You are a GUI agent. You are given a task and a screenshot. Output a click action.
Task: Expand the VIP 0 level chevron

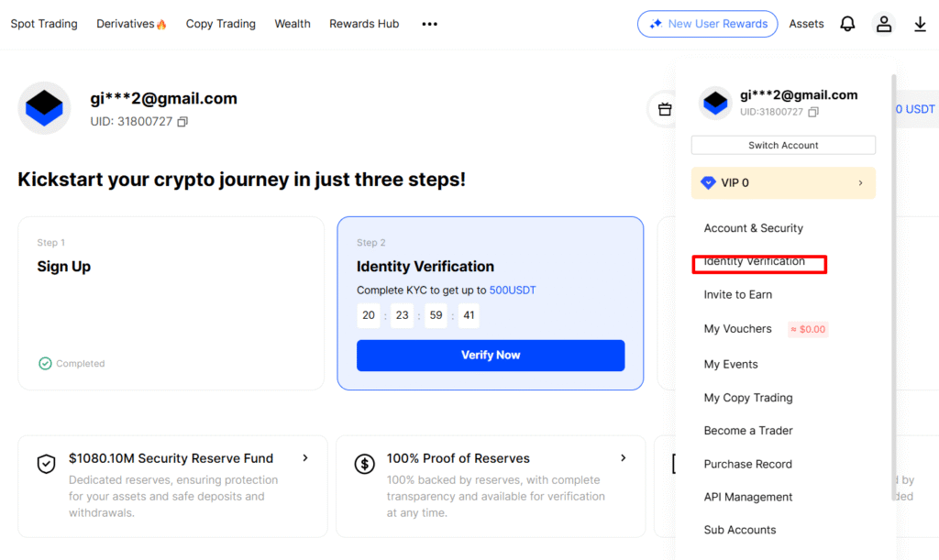860,183
